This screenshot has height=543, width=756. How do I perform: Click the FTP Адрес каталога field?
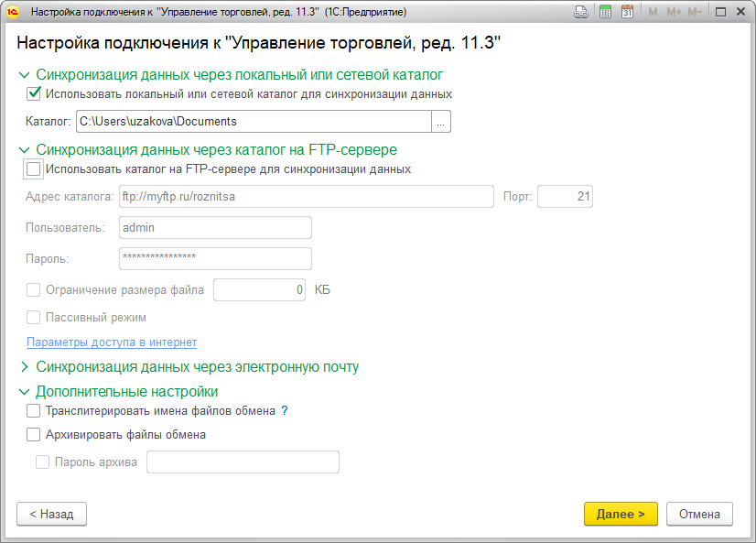307,197
